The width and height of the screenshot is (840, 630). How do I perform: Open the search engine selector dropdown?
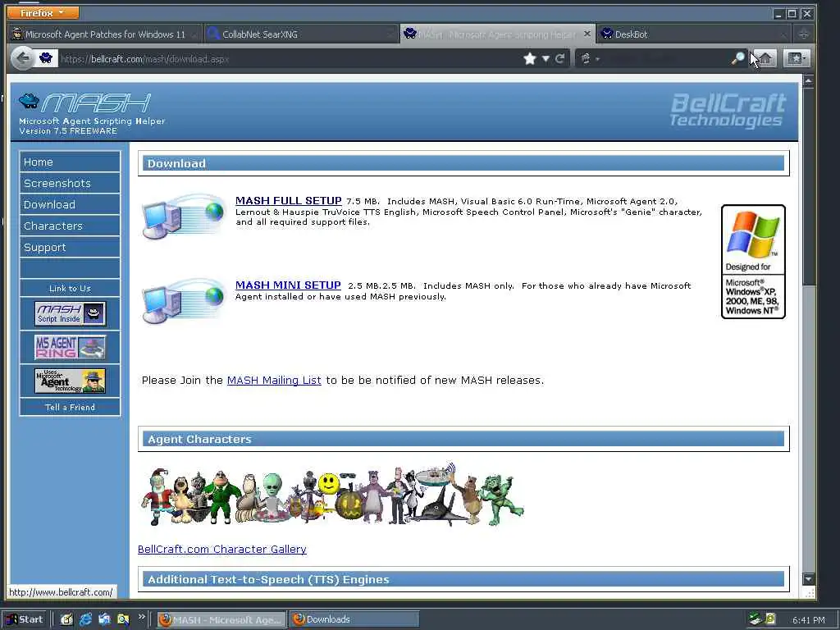[x=589, y=59]
